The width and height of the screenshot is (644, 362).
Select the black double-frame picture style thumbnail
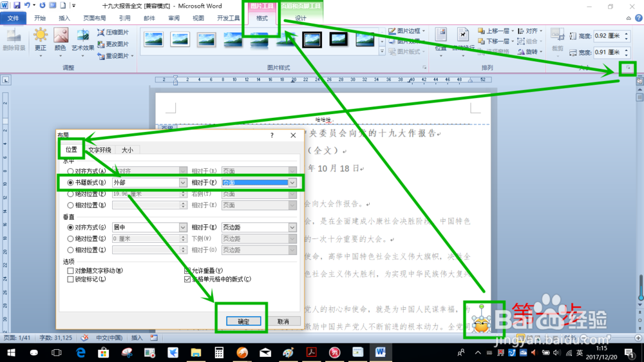pyautogui.click(x=312, y=40)
